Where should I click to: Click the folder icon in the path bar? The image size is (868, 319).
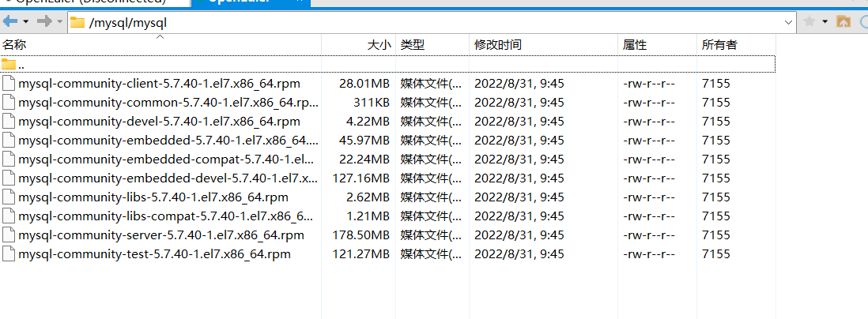pyautogui.click(x=77, y=23)
